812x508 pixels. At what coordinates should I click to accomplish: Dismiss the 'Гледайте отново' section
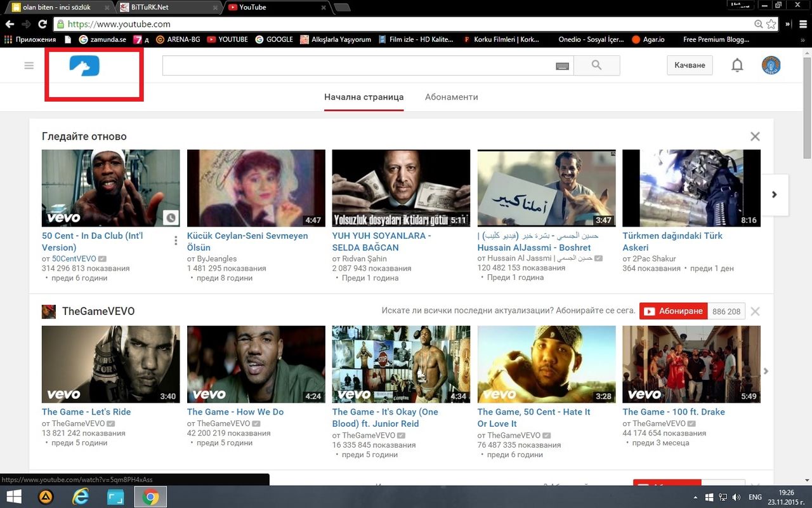[755, 137]
